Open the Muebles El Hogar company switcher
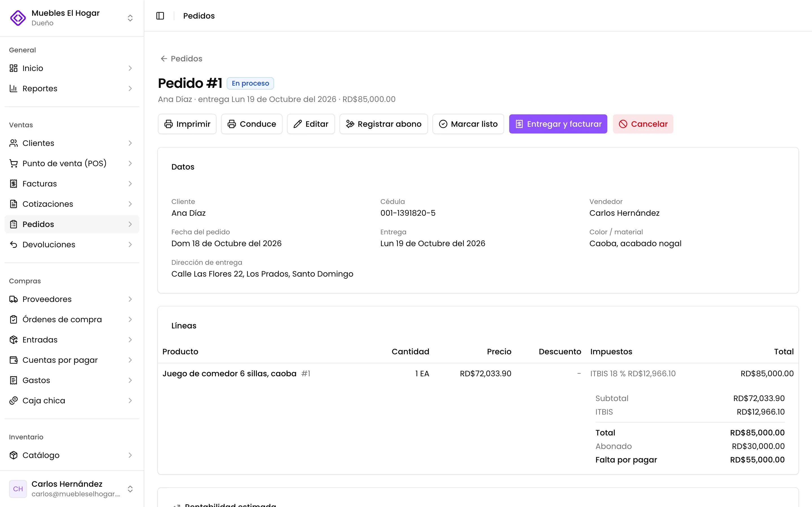812x507 pixels. point(72,18)
